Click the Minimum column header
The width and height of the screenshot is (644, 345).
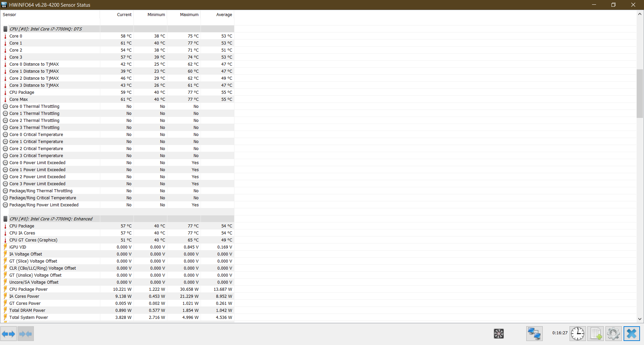[x=150, y=15]
